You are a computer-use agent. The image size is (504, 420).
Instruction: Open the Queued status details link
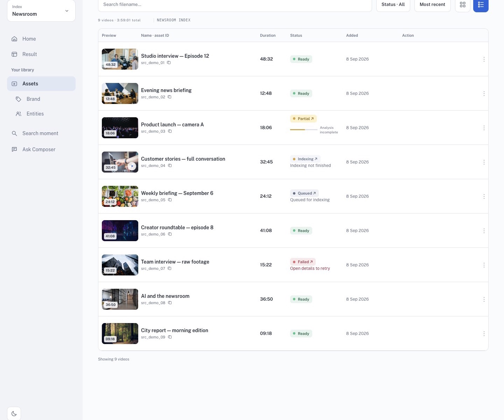coord(304,193)
